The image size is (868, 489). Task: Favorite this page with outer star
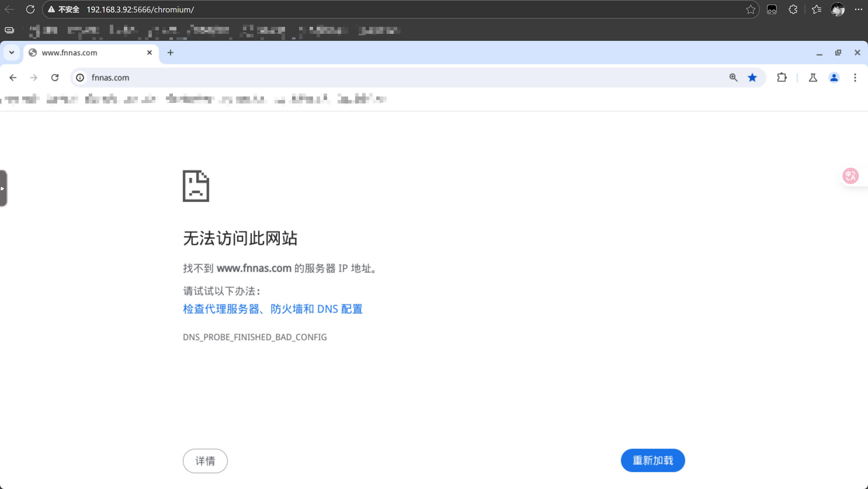[750, 9]
